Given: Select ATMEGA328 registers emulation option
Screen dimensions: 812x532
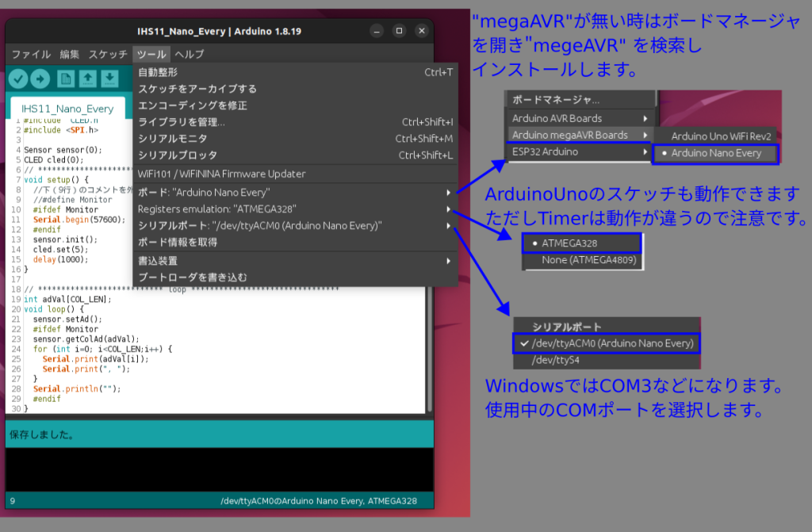Looking at the screenshot, I should [x=583, y=243].
